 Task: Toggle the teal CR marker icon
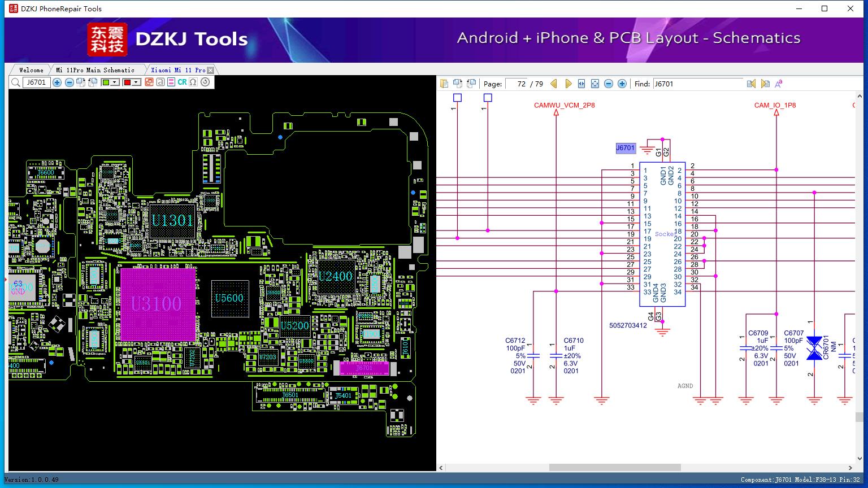[x=182, y=82]
